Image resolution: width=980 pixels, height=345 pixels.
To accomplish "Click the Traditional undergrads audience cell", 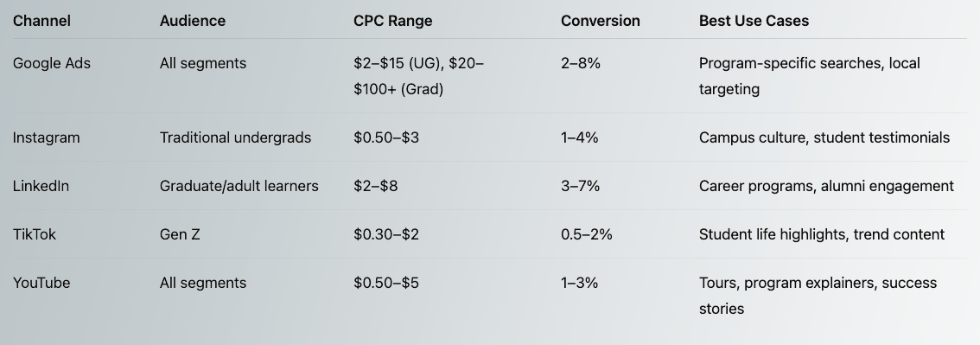I will (235, 137).
